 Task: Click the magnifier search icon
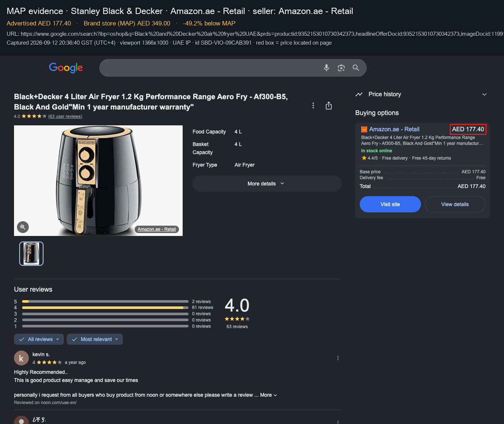356,68
